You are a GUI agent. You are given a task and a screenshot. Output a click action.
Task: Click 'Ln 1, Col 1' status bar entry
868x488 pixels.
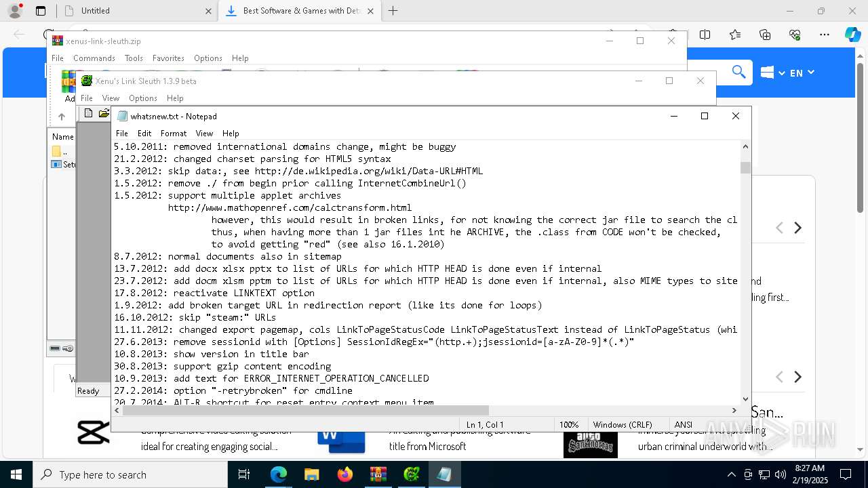click(x=485, y=425)
